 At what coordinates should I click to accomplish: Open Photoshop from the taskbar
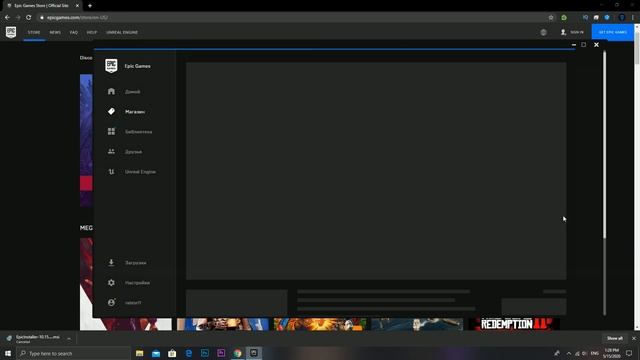point(205,353)
